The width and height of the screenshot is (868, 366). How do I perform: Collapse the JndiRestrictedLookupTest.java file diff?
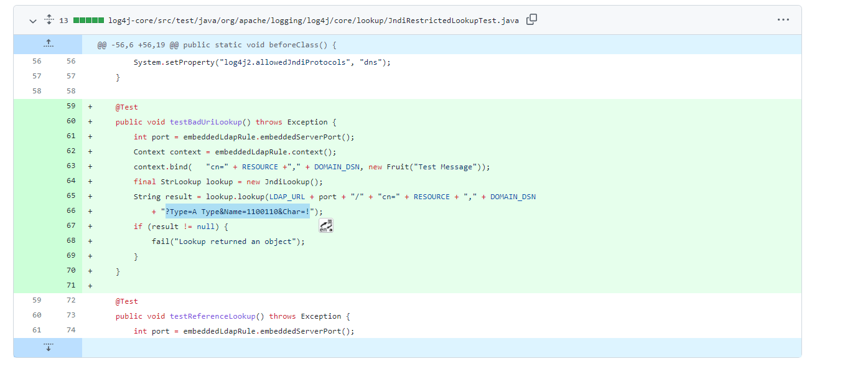tap(33, 21)
